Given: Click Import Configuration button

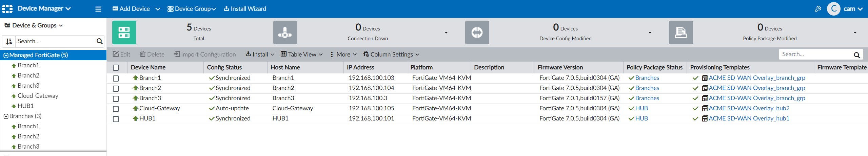Looking at the screenshot, I should tap(205, 54).
